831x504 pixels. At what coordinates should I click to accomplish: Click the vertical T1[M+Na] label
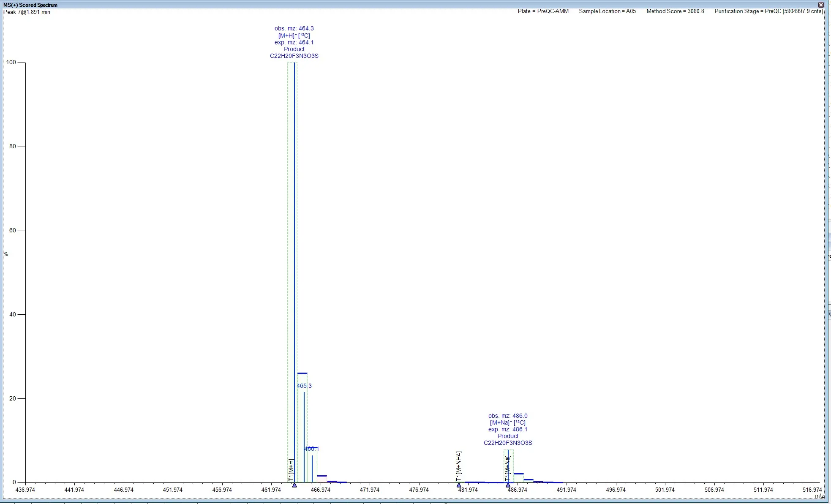[508, 469]
